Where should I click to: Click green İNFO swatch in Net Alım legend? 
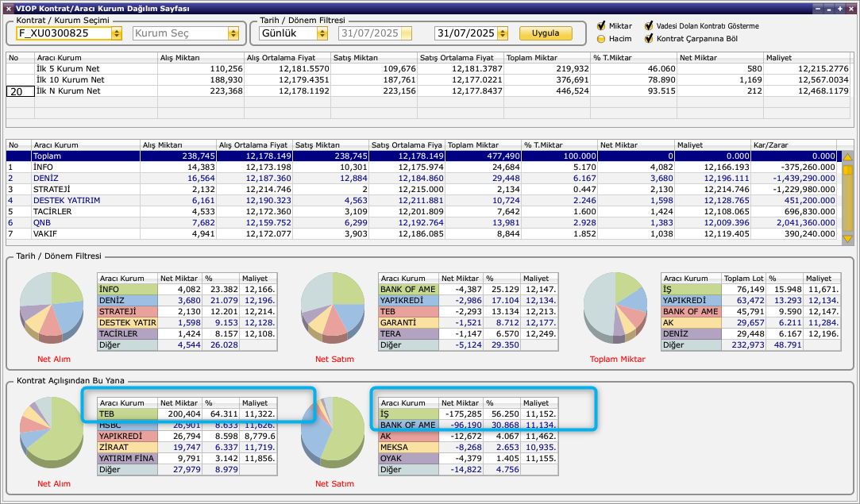click(x=127, y=290)
